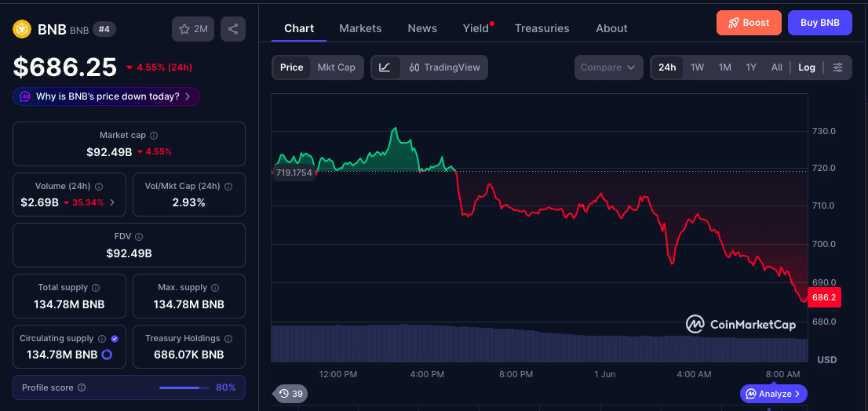Click the 686.2 current price marker
This screenshot has height=411, width=868.
tap(824, 297)
